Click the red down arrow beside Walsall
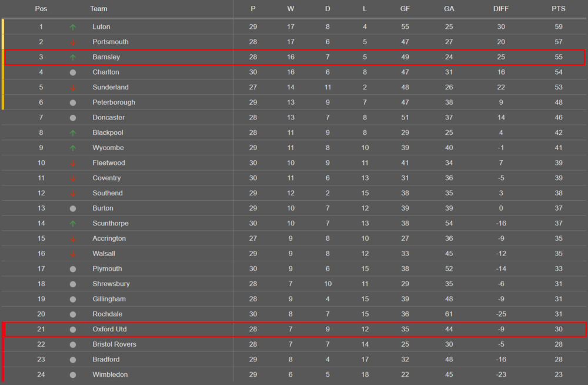The height and width of the screenshot is (385, 588). (73, 254)
